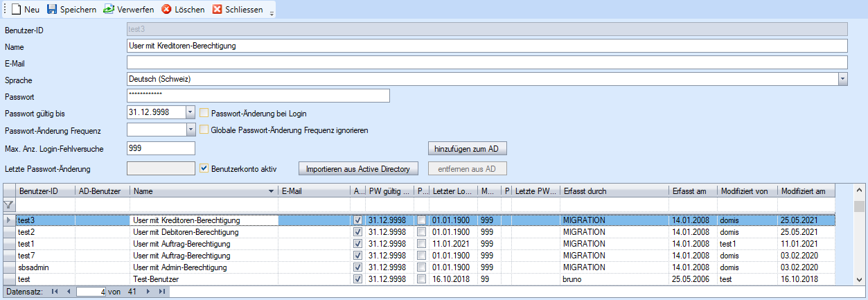Open Passwort-Änderung Frequenz dropdown
Viewport: 868px width, 300px height.
click(x=191, y=130)
